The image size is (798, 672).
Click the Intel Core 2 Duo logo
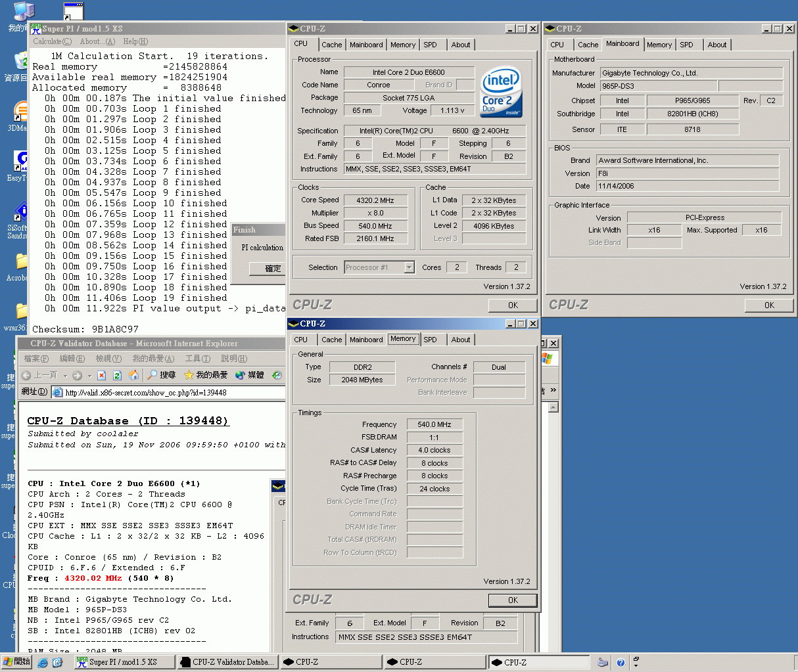click(501, 91)
